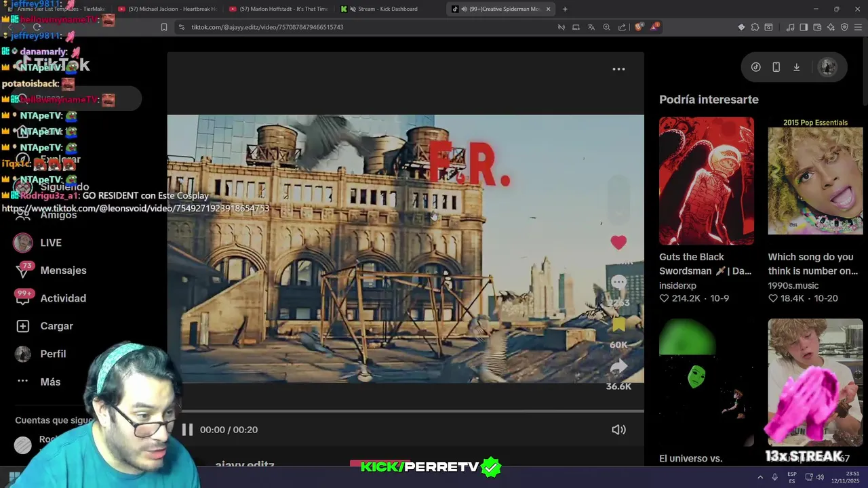Close the Creative Spiderman TikTok tab
Viewport: 868px width, 488px height.
click(548, 9)
